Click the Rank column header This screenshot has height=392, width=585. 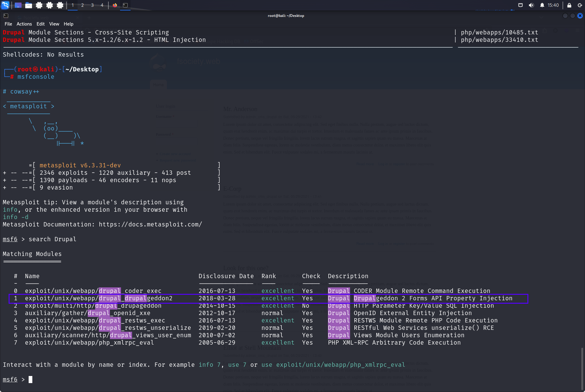pos(268,276)
